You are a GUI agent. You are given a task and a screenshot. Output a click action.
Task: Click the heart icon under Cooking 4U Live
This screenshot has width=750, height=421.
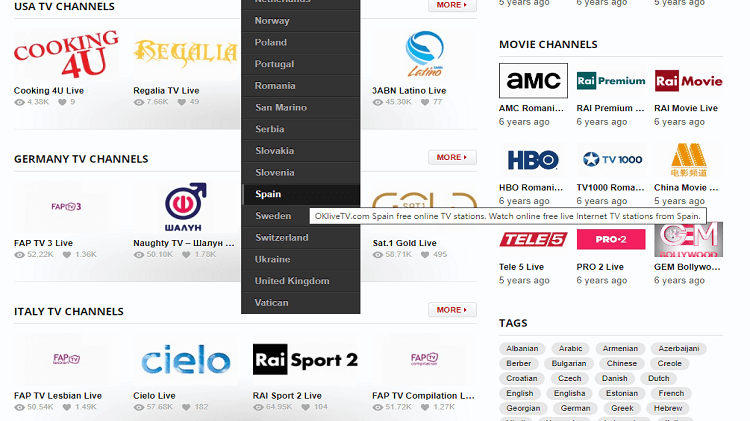(62, 102)
